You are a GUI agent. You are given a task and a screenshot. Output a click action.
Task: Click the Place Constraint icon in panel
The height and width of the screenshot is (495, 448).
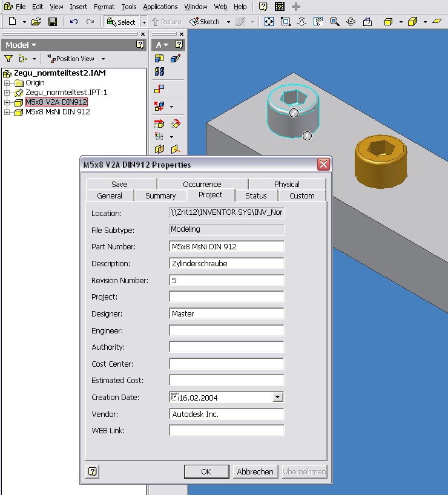pos(159,89)
